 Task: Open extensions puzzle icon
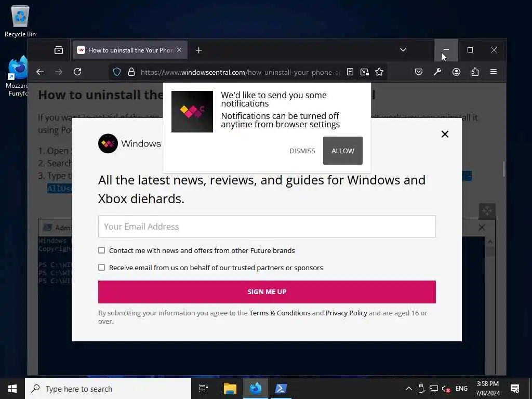(475, 72)
